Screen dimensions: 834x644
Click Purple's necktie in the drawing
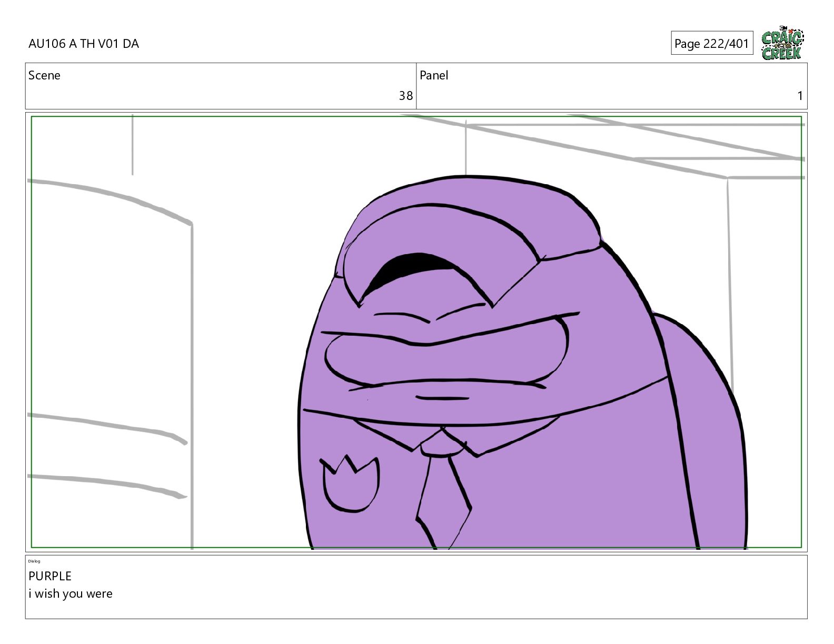(443, 489)
